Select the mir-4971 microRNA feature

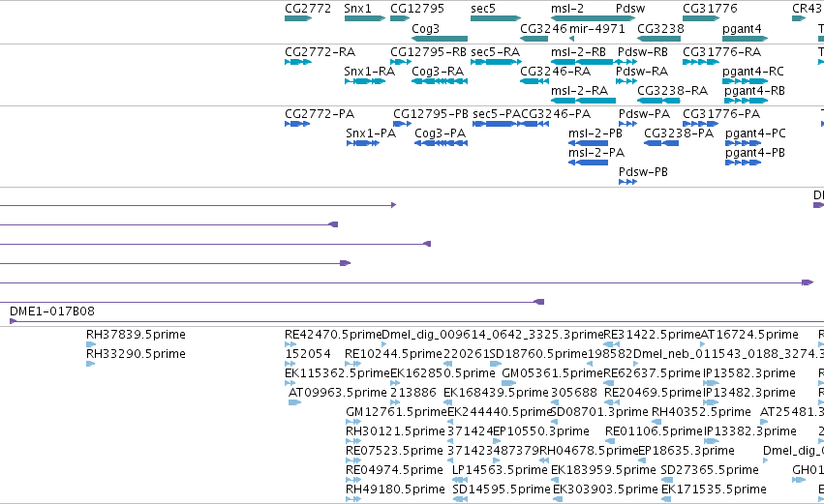click(x=571, y=39)
